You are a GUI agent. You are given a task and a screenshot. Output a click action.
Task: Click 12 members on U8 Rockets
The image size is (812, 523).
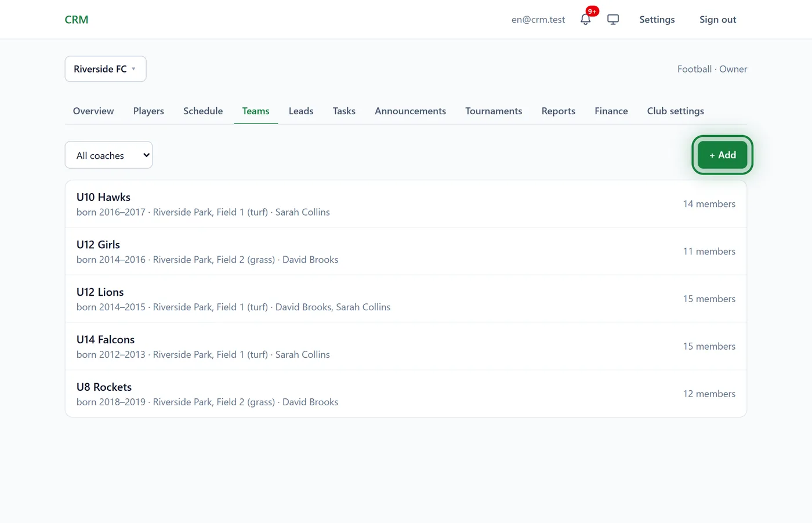pos(709,394)
